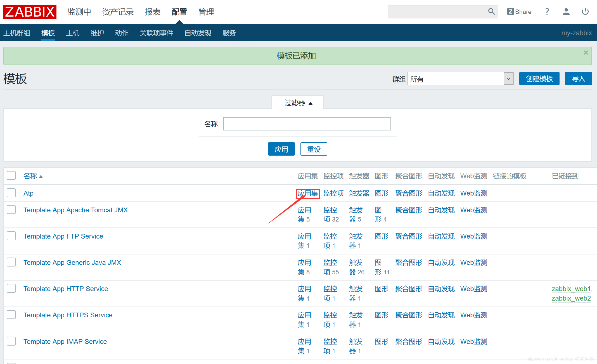
Task: Toggle the select-all checkbox in table header
Action: pyautogui.click(x=11, y=176)
